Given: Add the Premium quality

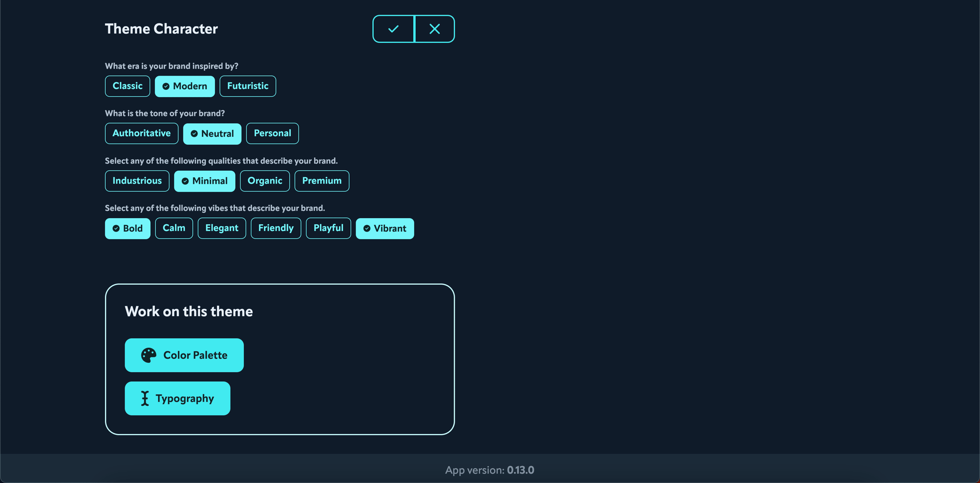Looking at the screenshot, I should (x=322, y=181).
